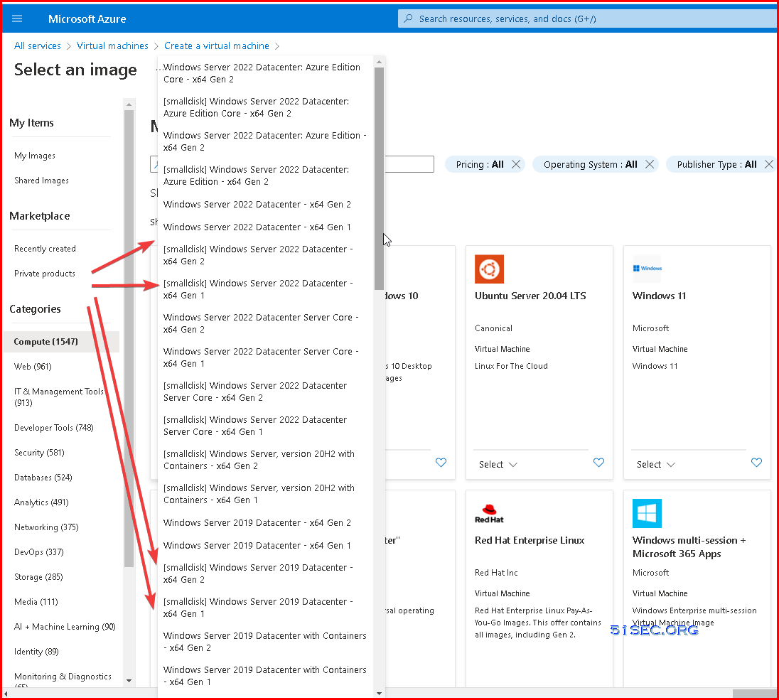This screenshot has width=779, height=700.
Task: Open the Operating System : All filter
Action: 590,164
